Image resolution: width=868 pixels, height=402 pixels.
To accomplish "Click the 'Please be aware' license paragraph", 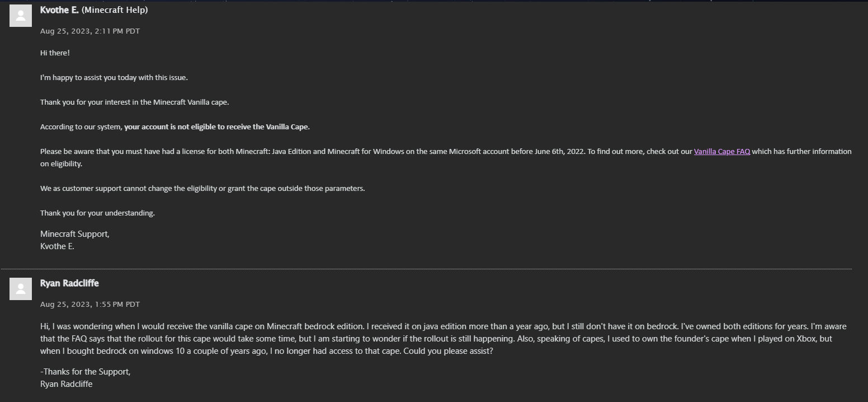I will (446, 157).
